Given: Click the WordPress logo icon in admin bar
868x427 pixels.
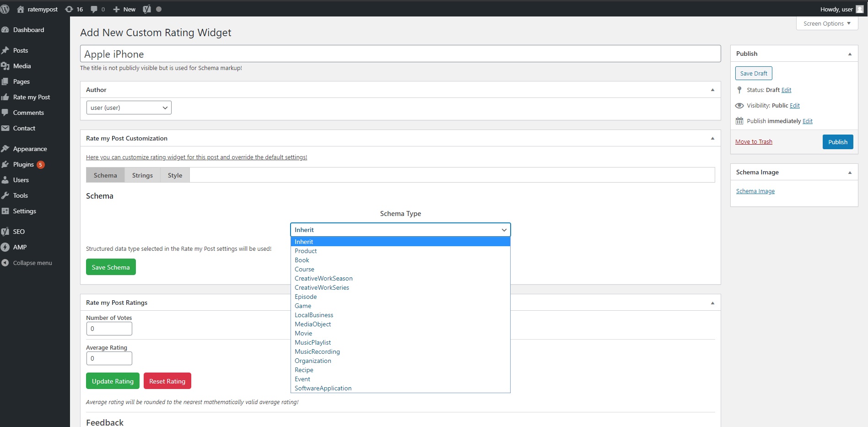Looking at the screenshot, I should tap(5, 9).
